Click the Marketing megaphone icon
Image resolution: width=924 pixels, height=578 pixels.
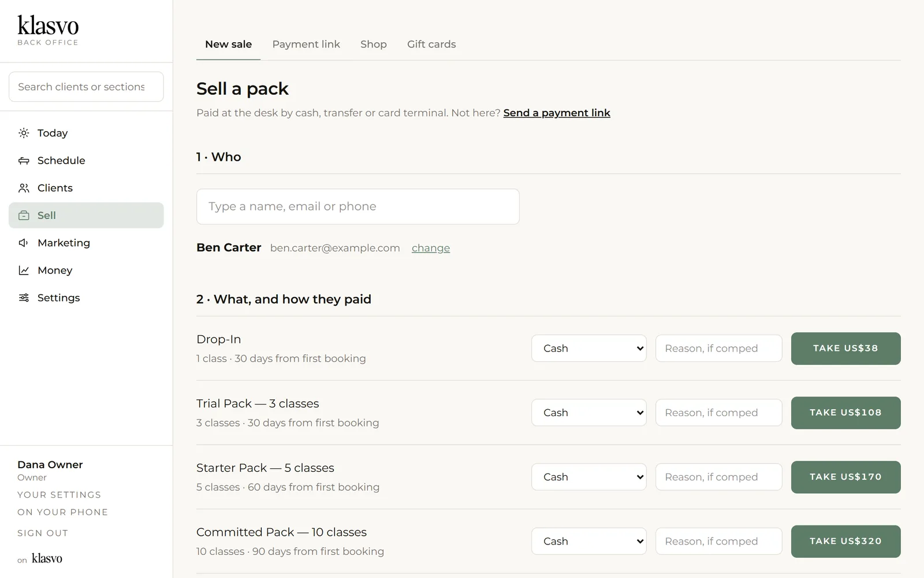[24, 243]
